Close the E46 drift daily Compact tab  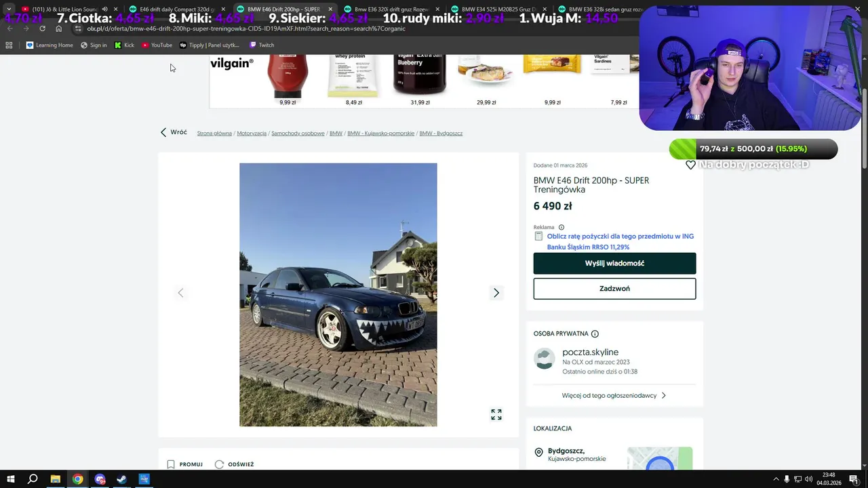click(223, 9)
